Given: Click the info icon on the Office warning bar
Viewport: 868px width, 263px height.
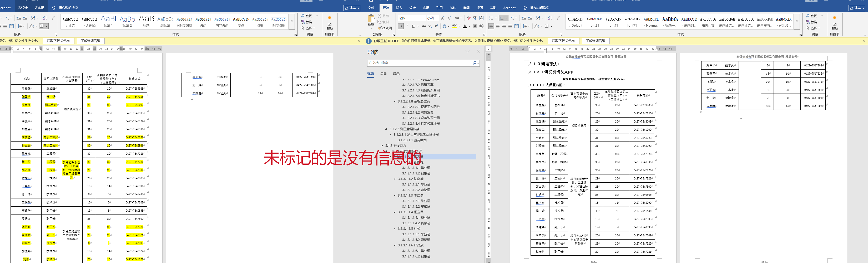Looking at the screenshot, I should point(369,41).
